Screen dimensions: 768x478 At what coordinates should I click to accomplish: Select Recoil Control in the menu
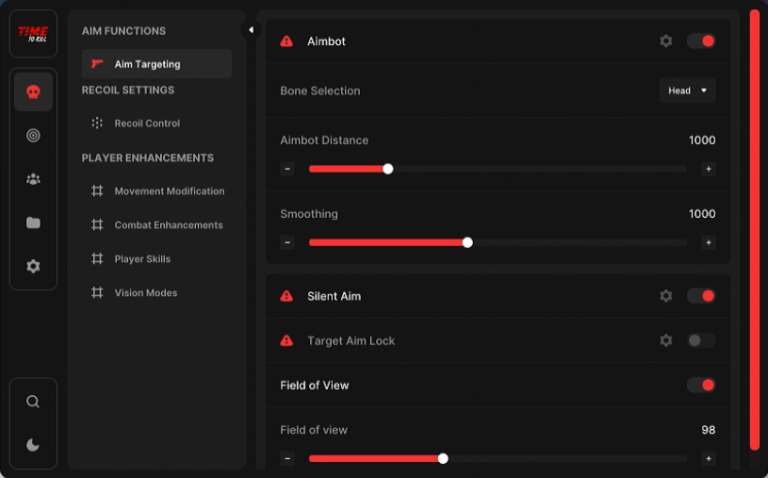(x=146, y=123)
